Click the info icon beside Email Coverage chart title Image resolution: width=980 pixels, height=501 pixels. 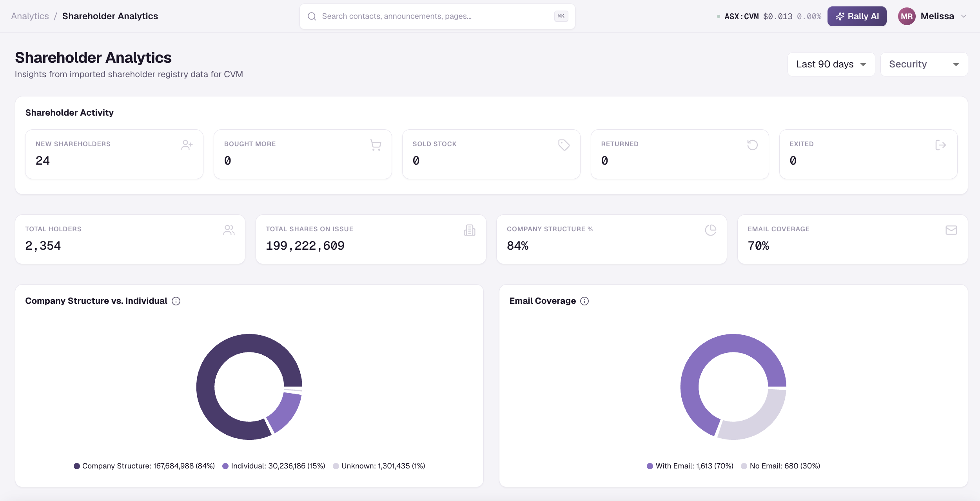(584, 301)
